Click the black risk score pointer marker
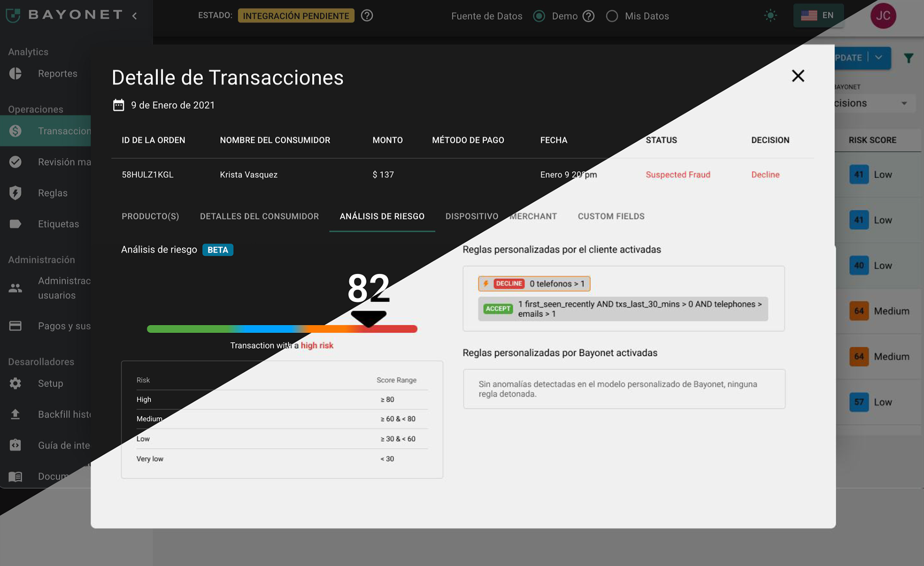924x566 pixels. coord(369,319)
